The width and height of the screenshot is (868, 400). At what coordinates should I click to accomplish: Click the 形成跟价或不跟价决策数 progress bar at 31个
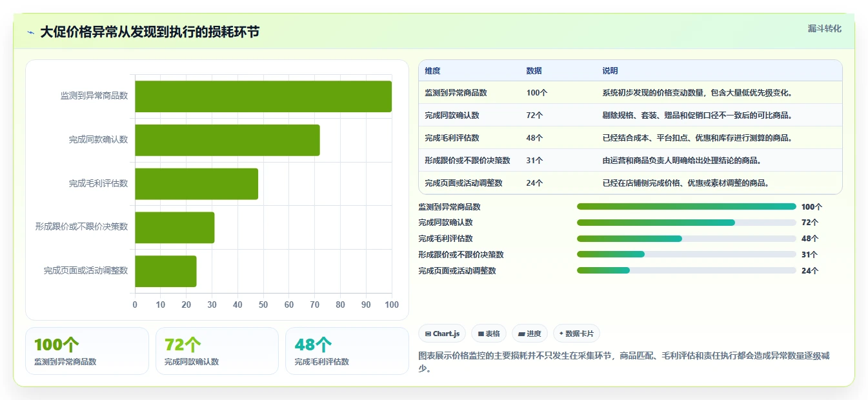[687, 255]
